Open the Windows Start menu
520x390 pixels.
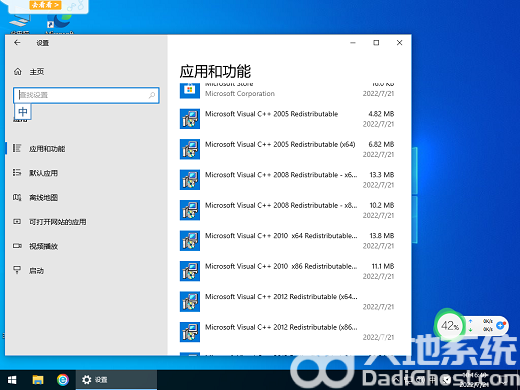click(x=12, y=380)
